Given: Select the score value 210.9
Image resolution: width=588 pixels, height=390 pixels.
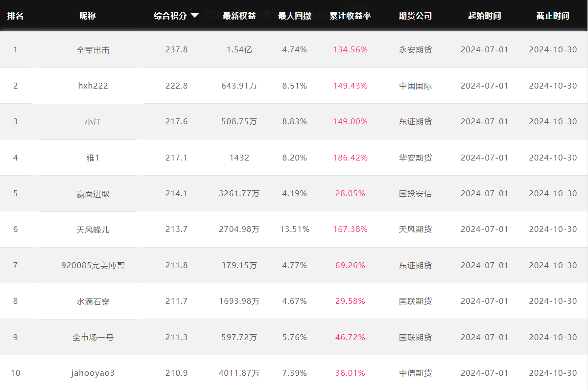Looking at the screenshot, I should click(177, 373).
